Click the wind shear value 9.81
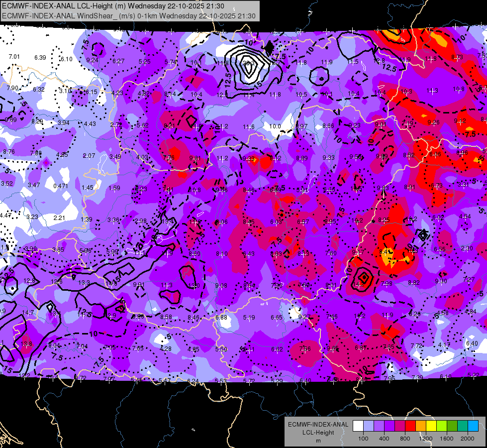 (x=195, y=158)
